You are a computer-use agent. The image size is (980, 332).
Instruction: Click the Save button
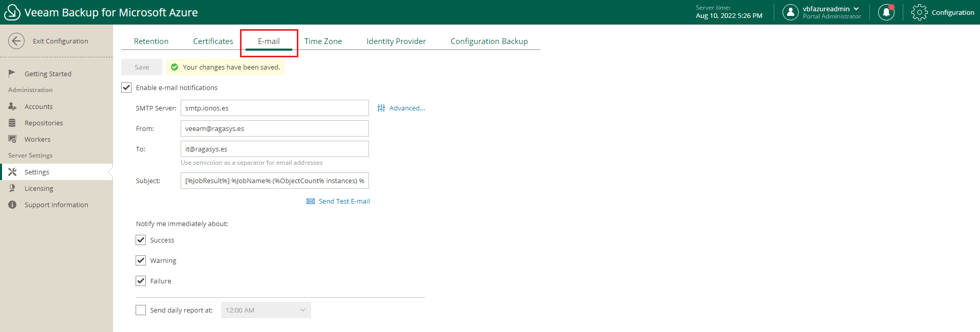pos(142,67)
